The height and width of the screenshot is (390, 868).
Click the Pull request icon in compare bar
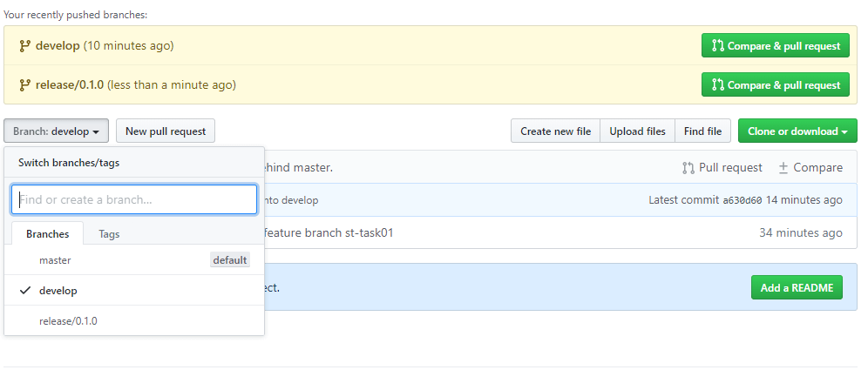coord(688,168)
